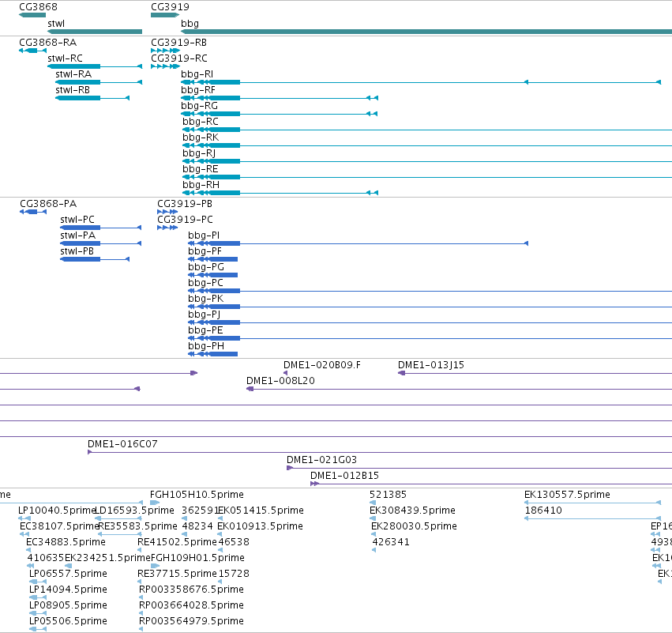
Task: Click the EK010913.5prime EST label
Action: tap(260, 526)
